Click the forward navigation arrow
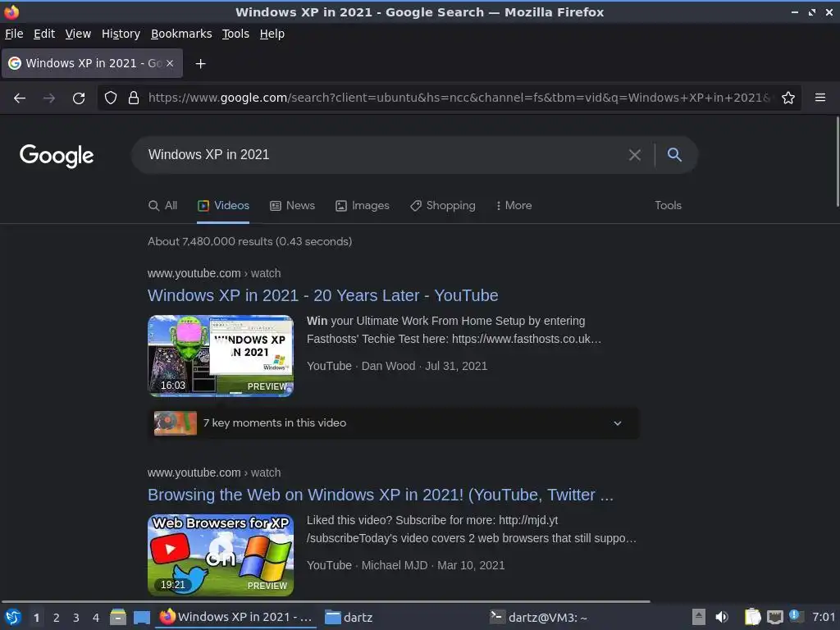This screenshot has width=840, height=630. point(48,98)
